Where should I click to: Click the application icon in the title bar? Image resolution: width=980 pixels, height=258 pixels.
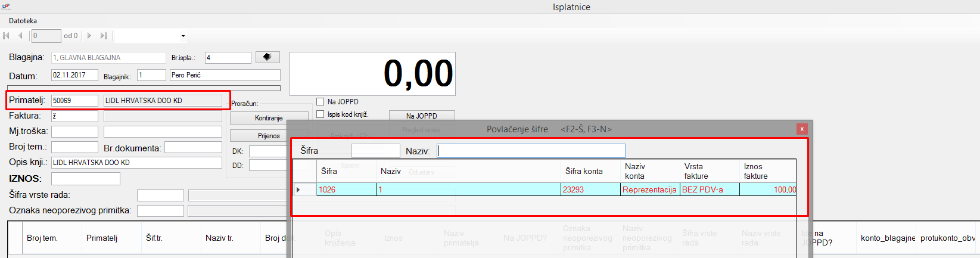(5, 7)
